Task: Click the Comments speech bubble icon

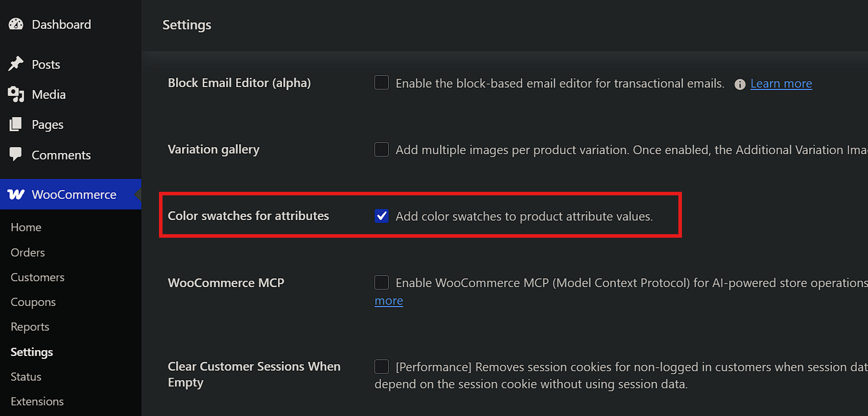Action: (x=16, y=155)
